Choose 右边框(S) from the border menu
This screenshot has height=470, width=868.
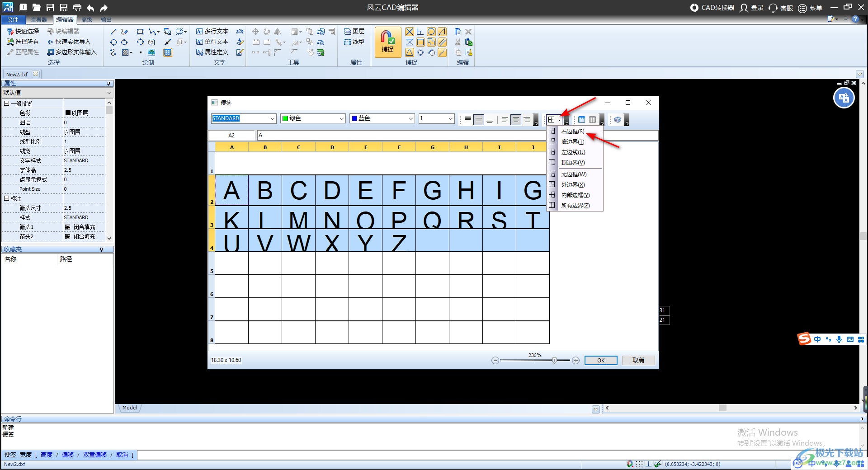(x=572, y=132)
